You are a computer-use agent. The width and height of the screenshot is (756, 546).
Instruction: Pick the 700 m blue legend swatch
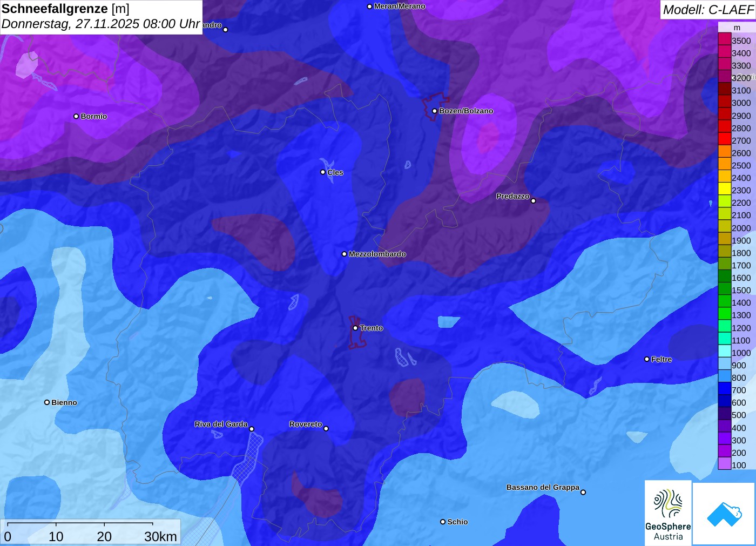click(x=725, y=388)
